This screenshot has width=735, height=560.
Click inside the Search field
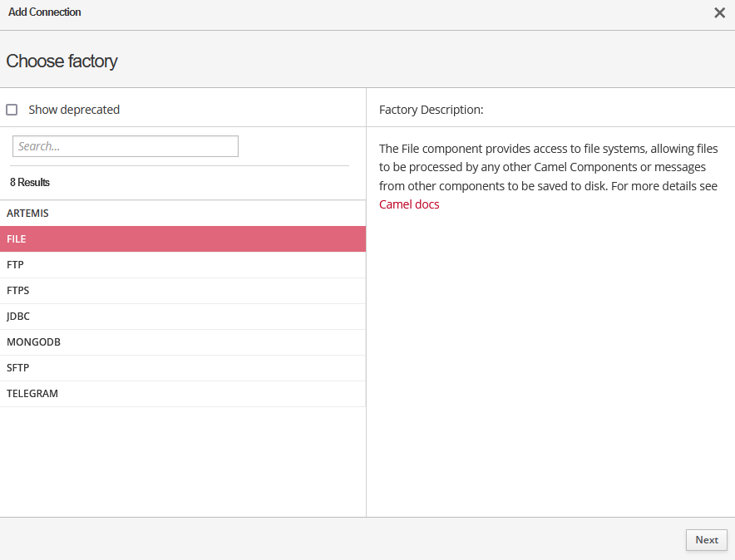pos(125,145)
